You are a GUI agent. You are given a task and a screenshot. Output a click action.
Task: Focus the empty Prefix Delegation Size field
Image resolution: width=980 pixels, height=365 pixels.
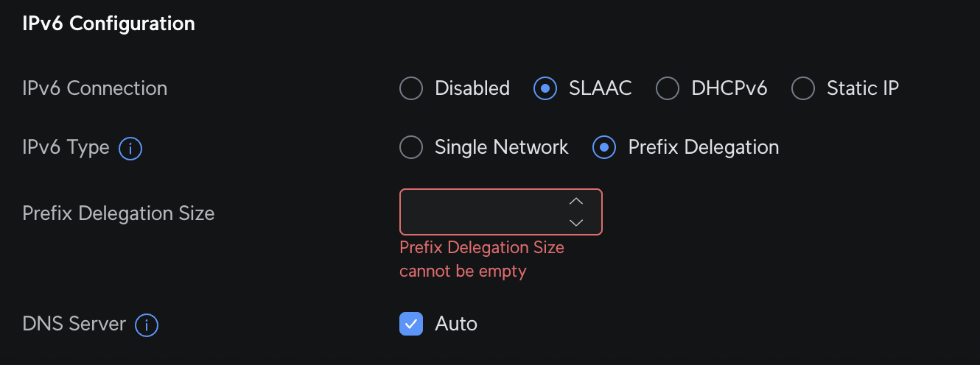pyautogui.click(x=501, y=212)
